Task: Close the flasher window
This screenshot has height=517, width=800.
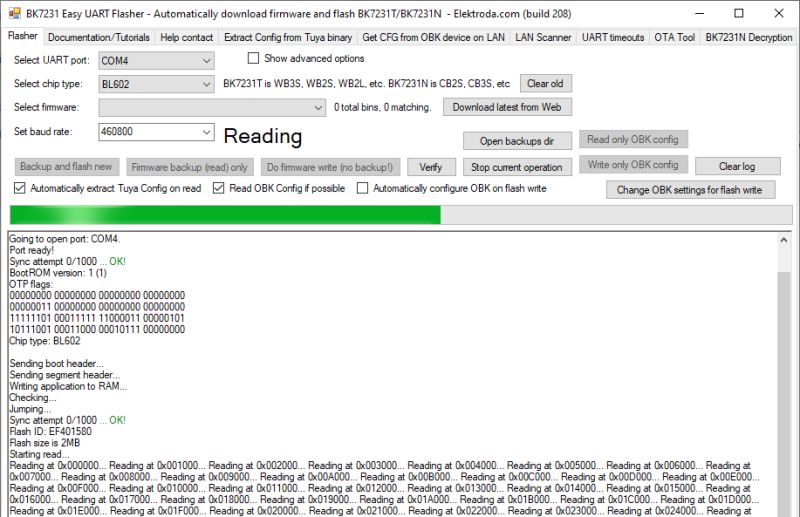Action: click(779, 13)
